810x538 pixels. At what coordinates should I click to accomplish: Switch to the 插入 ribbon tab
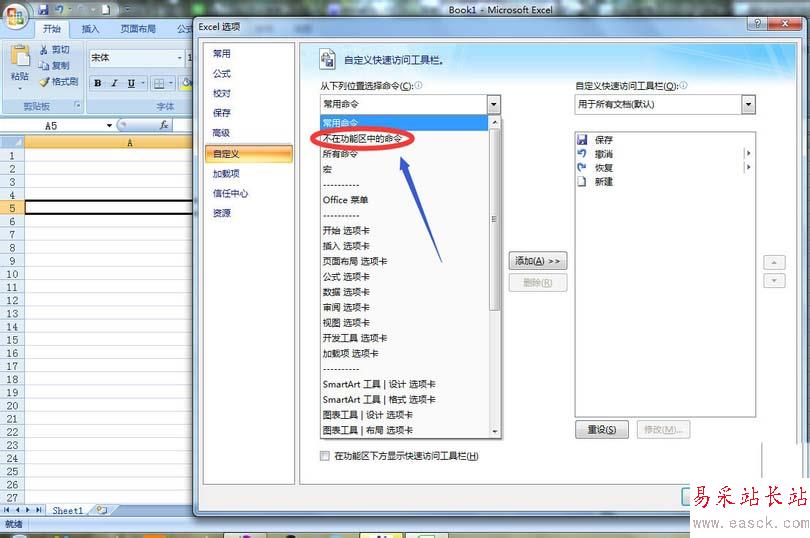click(90, 29)
